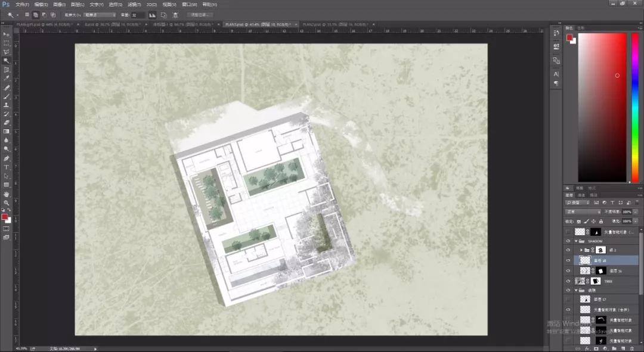Toggle Anti-alias option in options bar
Screen dimensions: 644x352
[x=153, y=15]
